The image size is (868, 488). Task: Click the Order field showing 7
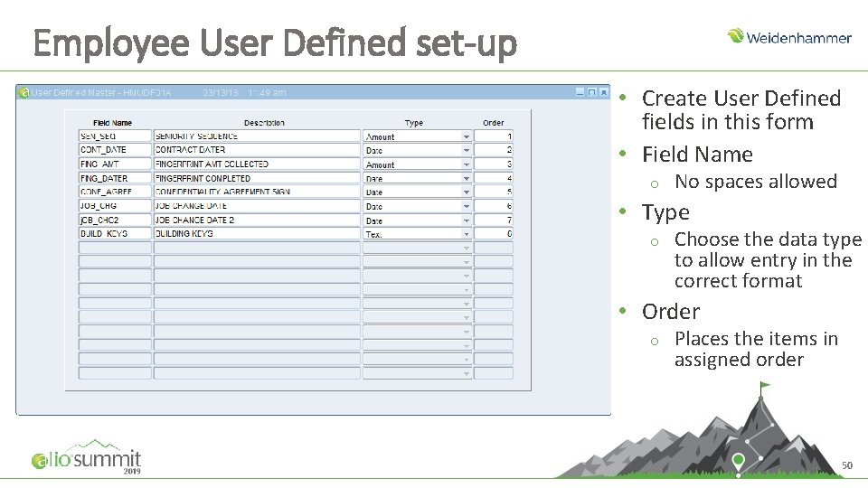pyautogui.click(x=494, y=220)
